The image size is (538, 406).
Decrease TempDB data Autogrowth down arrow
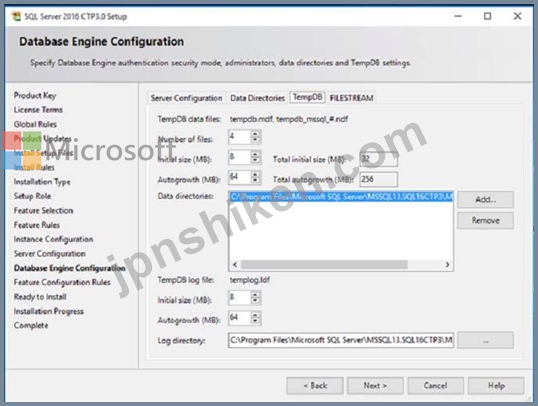[x=255, y=180]
